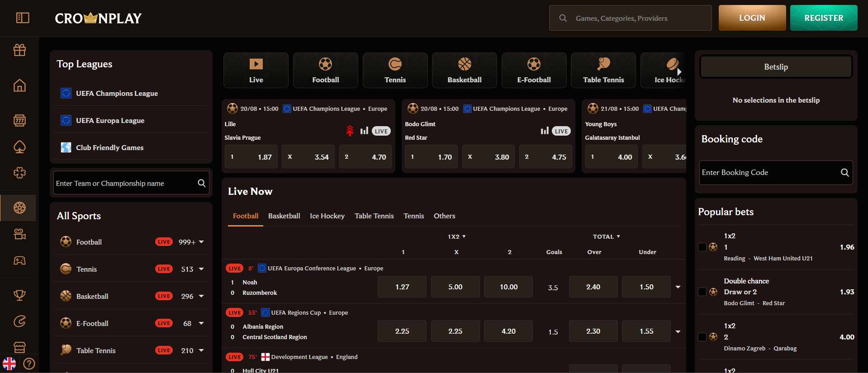Click the REGISTER button
The height and width of the screenshot is (373, 868).
tap(824, 18)
